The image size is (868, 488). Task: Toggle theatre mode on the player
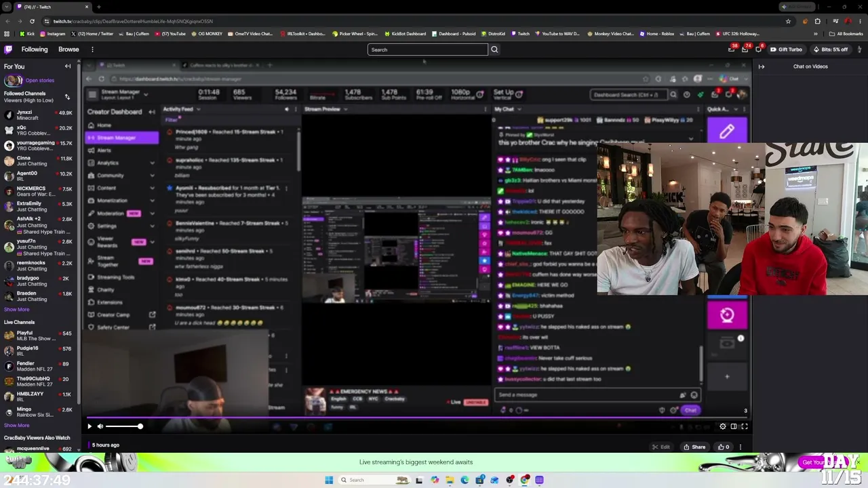tap(734, 426)
